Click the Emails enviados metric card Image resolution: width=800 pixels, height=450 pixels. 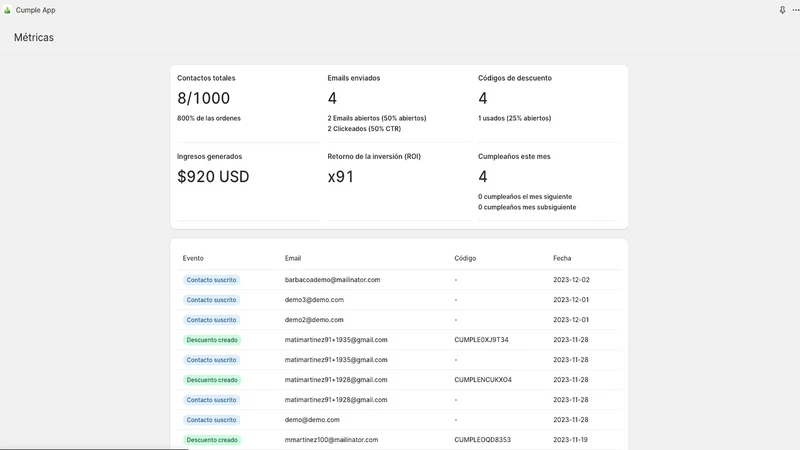point(398,103)
